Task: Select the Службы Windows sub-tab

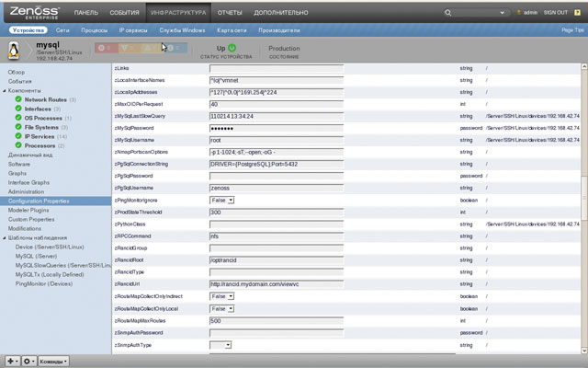Action: point(182,30)
